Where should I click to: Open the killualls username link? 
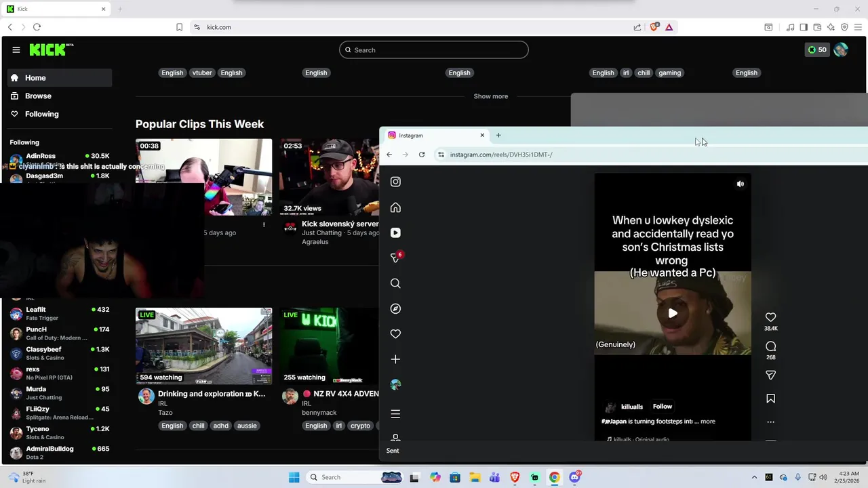(632, 407)
